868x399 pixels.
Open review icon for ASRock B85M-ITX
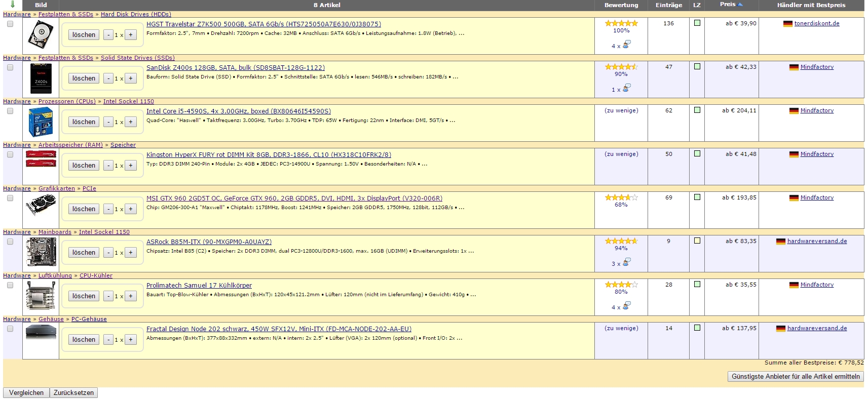pyautogui.click(x=626, y=262)
